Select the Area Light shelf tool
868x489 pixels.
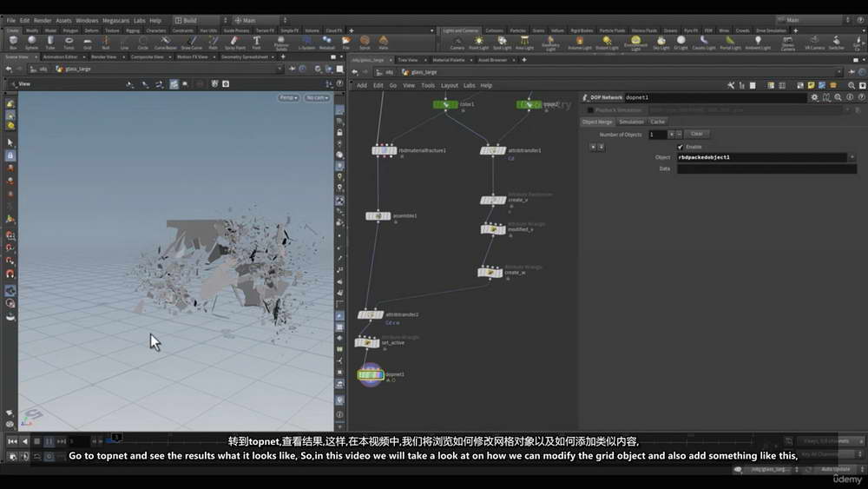[524, 43]
